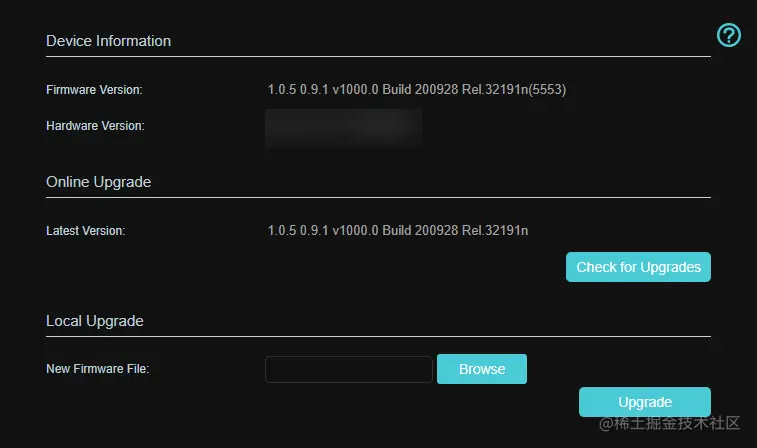757x448 pixels.
Task: Click the Check for Upgrades button
Action: click(x=638, y=267)
